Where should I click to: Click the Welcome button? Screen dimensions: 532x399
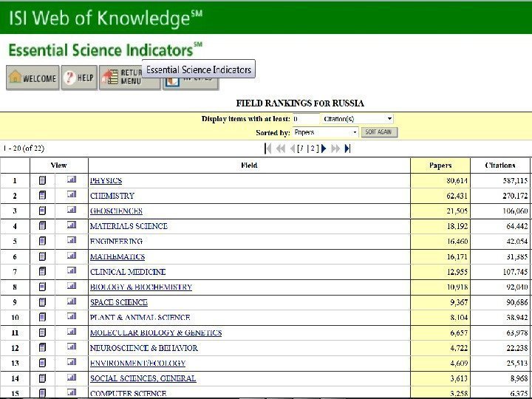point(33,78)
